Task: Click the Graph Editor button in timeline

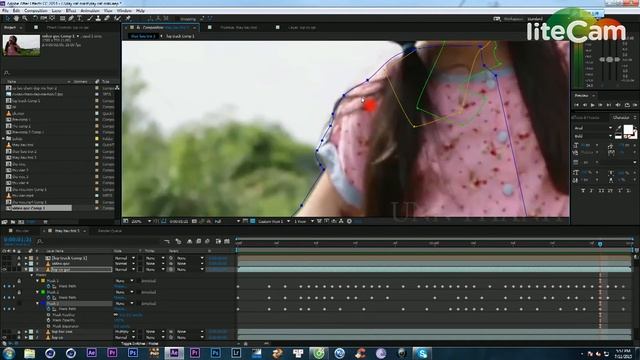Action: tap(227, 242)
